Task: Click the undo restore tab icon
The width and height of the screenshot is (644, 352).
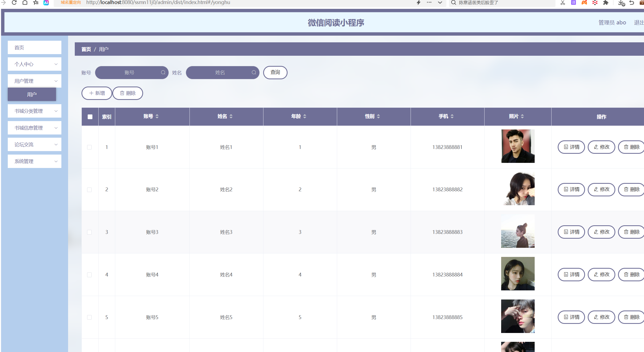Action: point(632,3)
